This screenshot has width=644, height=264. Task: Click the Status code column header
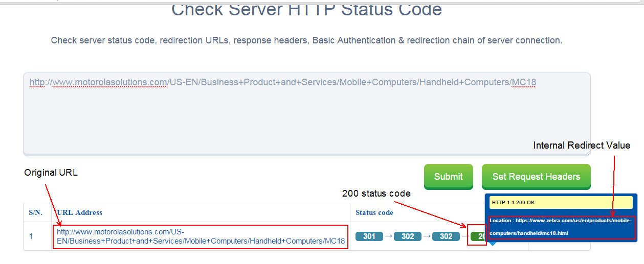point(374,212)
